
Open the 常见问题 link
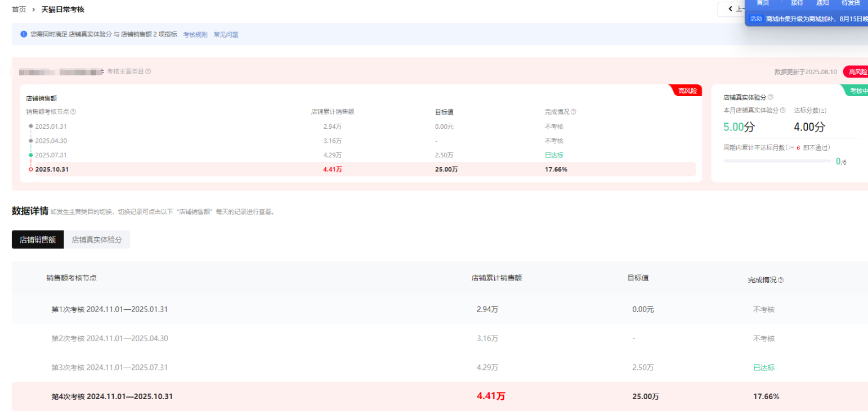click(x=226, y=35)
